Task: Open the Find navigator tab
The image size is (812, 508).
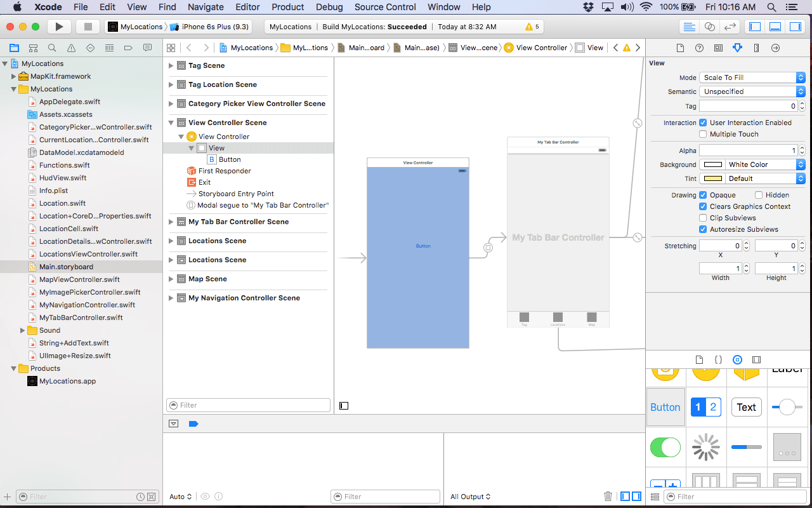Action: [x=52, y=48]
